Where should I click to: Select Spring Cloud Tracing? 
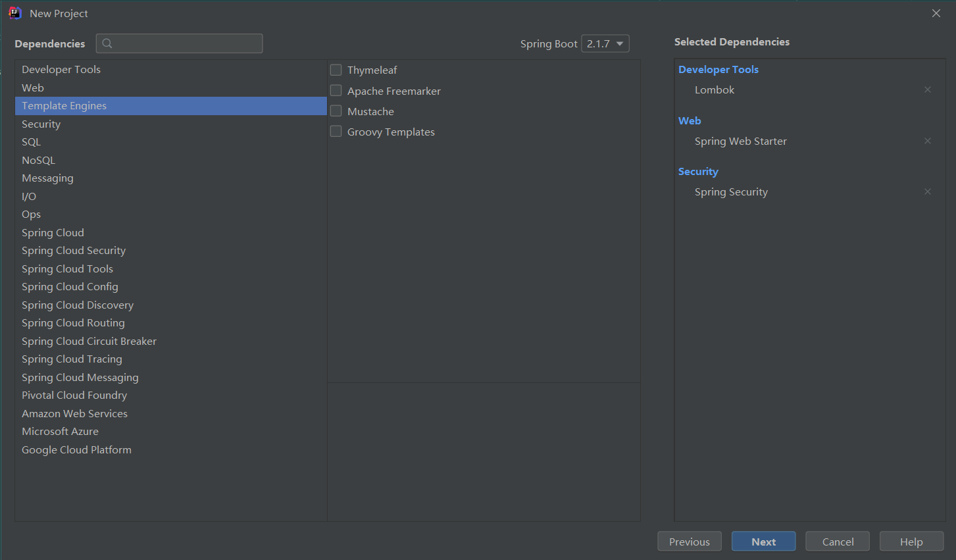tap(171, 359)
